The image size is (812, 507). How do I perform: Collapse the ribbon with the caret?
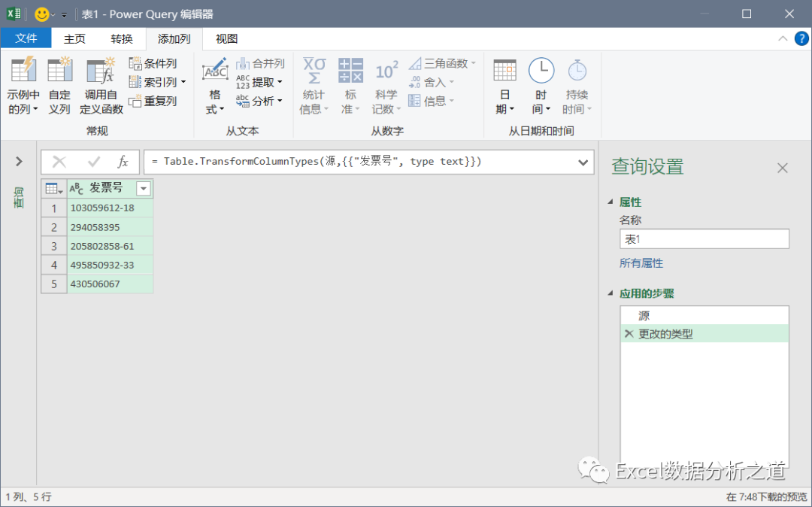[783, 38]
